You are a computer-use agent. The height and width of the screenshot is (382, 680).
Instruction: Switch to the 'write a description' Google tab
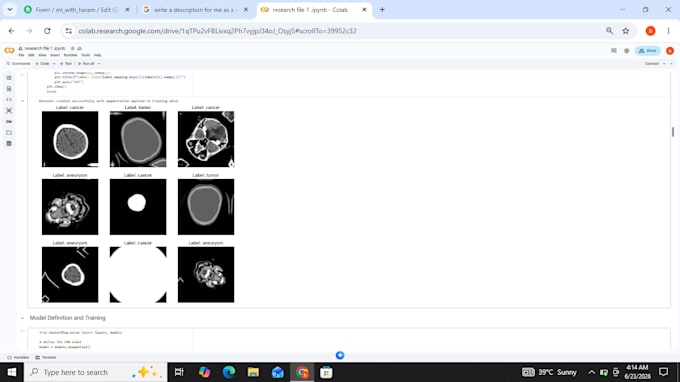pos(195,10)
